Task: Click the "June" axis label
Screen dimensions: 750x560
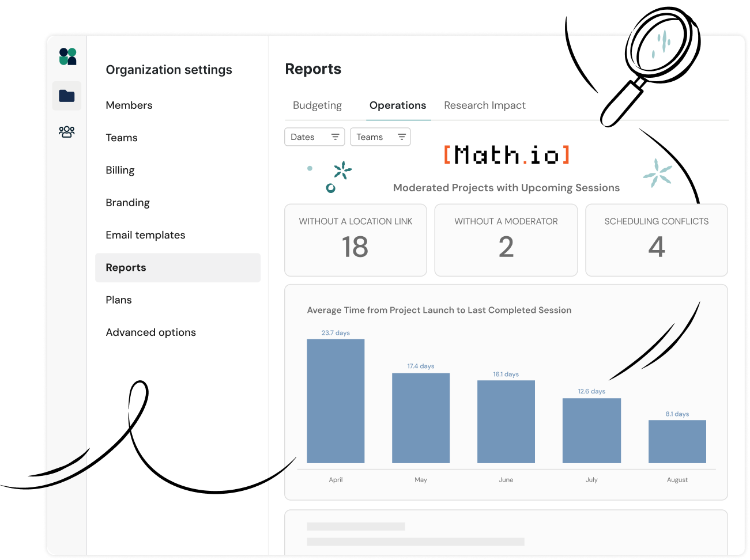Action: pos(506,480)
